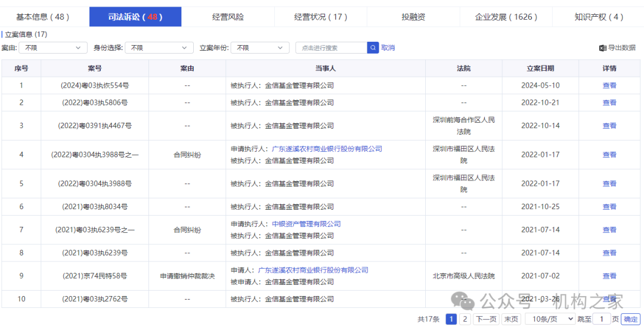
Task: Click the blue search magnifier icon
Action: (373, 48)
